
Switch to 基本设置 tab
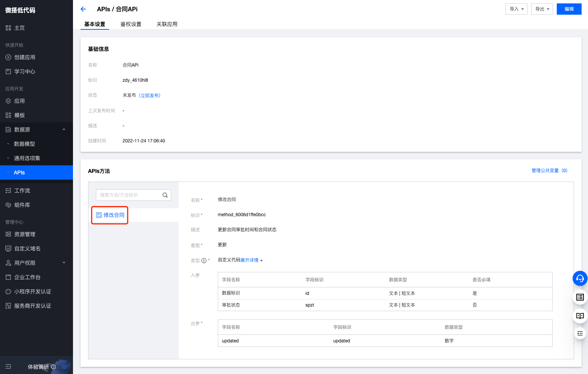tap(95, 24)
